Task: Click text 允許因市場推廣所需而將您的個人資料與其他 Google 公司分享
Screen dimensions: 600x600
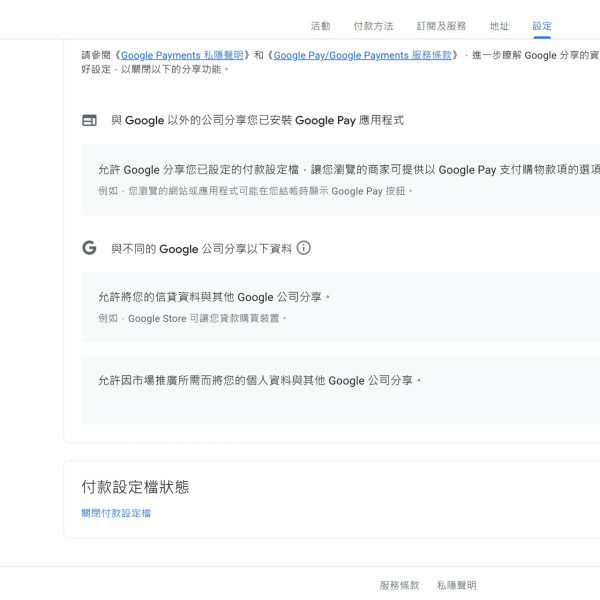Action: (x=259, y=380)
